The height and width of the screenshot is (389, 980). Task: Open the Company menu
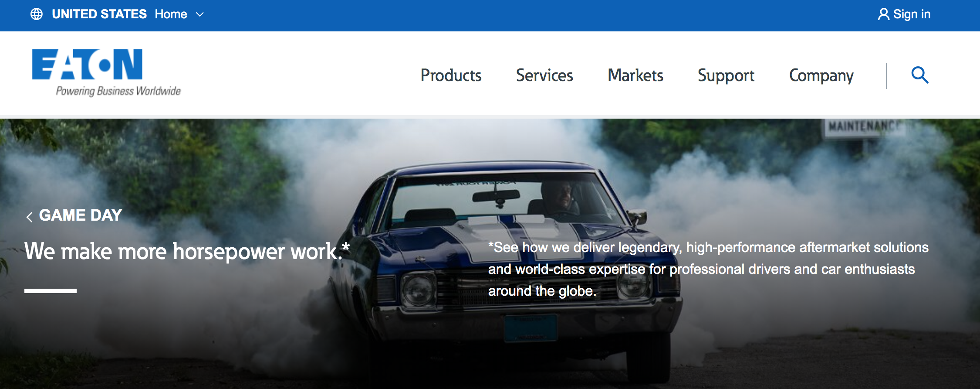click(821, 76)
